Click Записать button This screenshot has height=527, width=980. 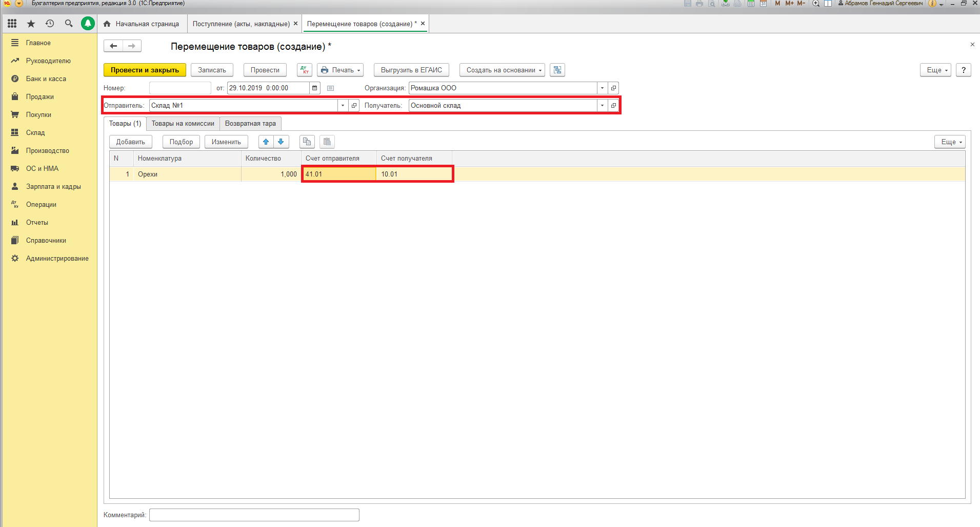click(212, 70)
